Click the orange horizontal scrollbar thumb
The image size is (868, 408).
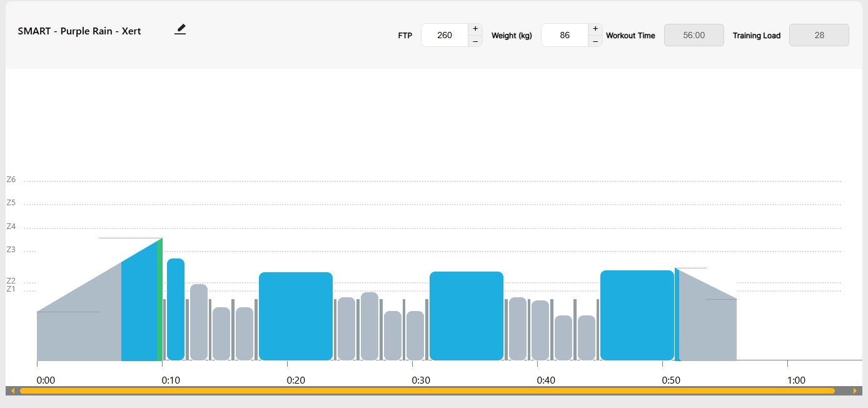427,391
